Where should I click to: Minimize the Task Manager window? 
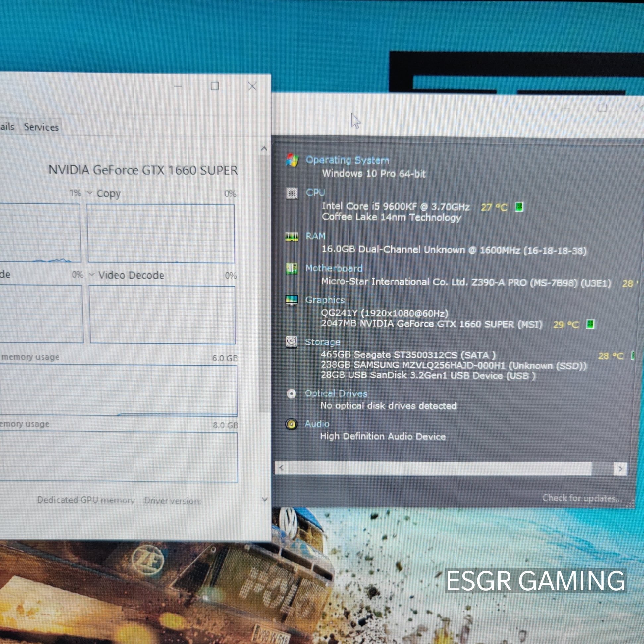(178, 86)
